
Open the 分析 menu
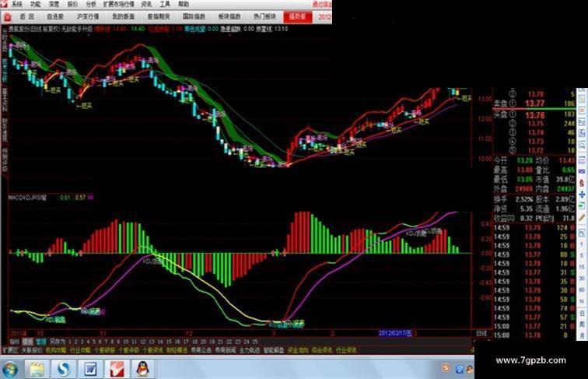[91, 5]
